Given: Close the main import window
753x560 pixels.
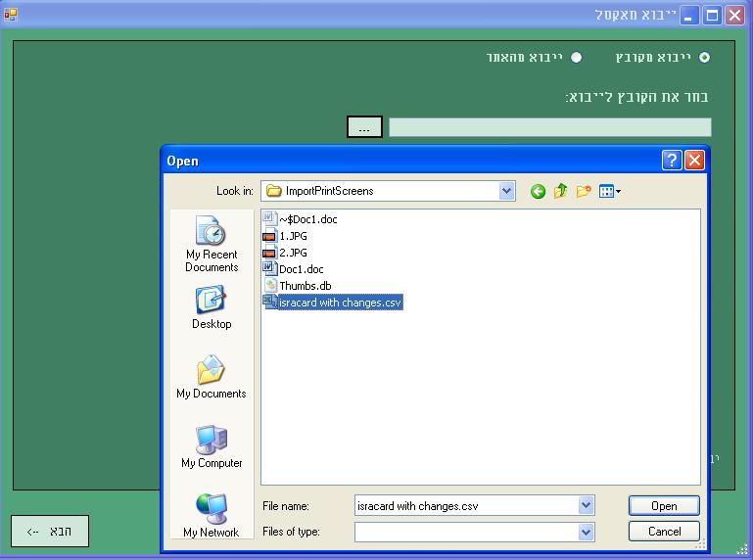Looking at the screenshot, I should tap(734, 15).
